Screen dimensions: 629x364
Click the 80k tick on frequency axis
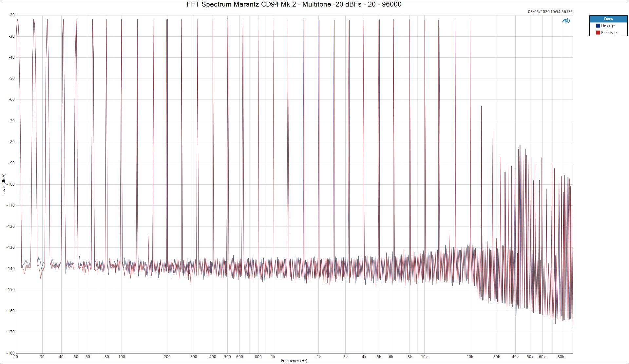pos(561,357)
